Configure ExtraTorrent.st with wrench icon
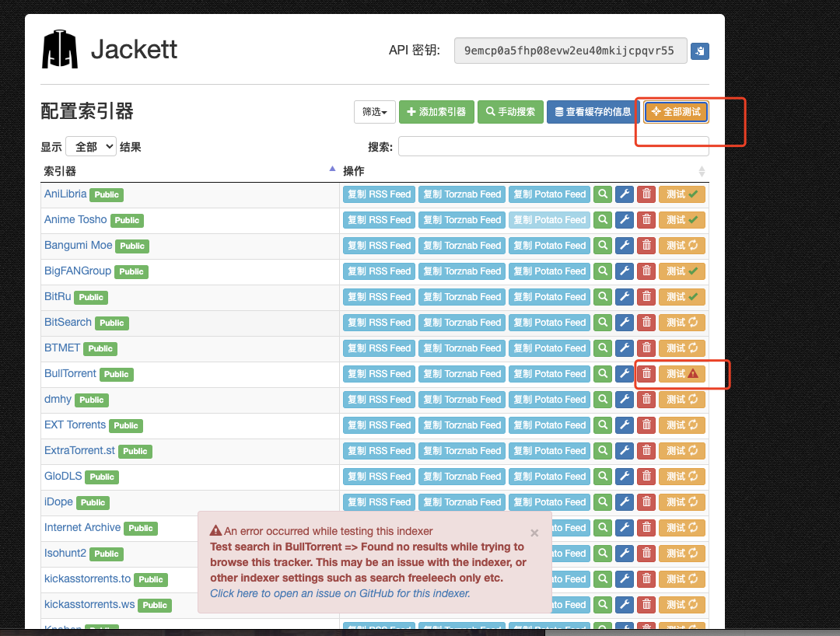The height and width of the screenshot is (636, 840). [625, 451]
